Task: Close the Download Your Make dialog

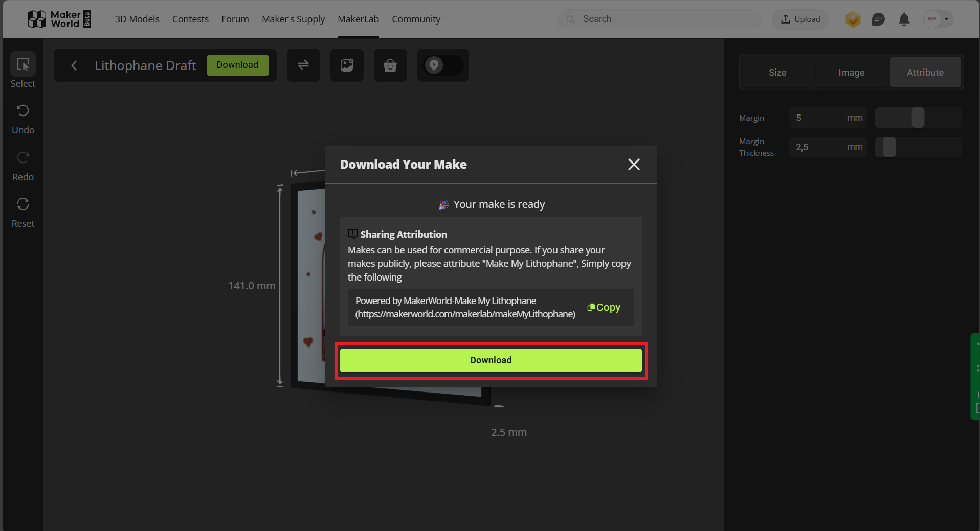Action: coord(634,165)
